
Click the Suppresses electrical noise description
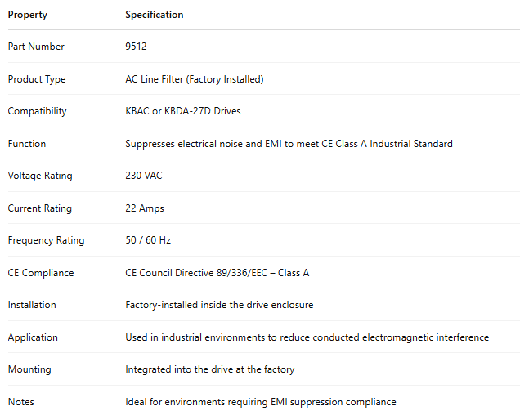click(289, 144)
